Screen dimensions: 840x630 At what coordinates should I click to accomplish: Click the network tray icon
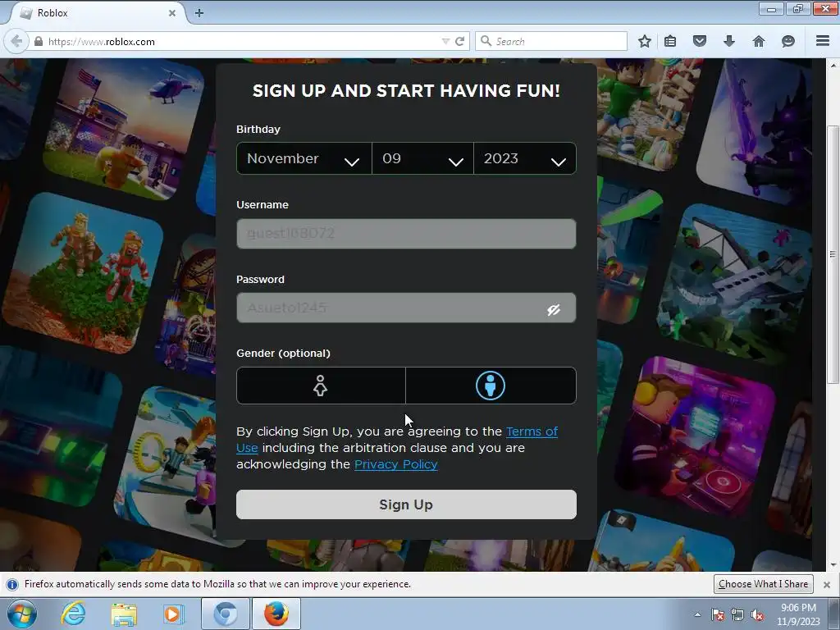[x=737, y=614]
